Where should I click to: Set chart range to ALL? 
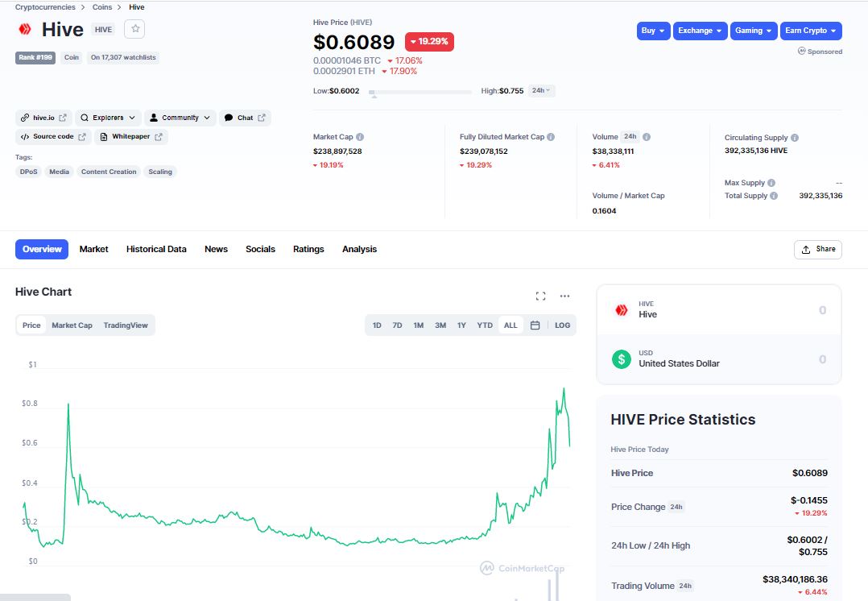[510, 325]
